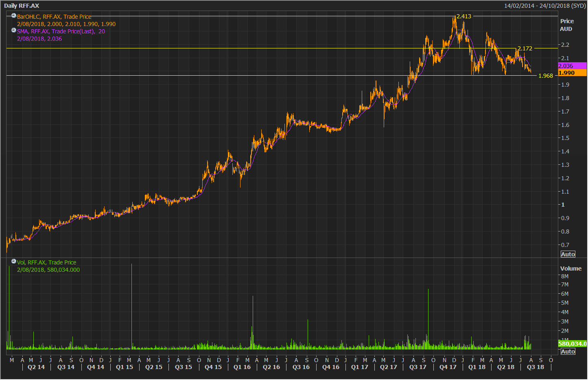Image resolution: width=588 pixels, height=380 pixels.
Task: Click the Volume axis title
Action: coord(571,269)
